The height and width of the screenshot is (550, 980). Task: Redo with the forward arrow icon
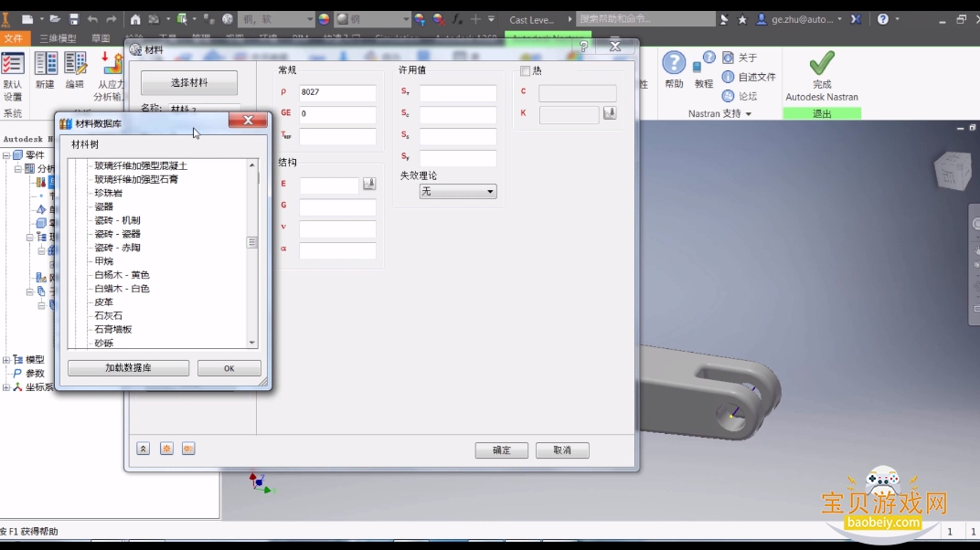pos(112,19)
